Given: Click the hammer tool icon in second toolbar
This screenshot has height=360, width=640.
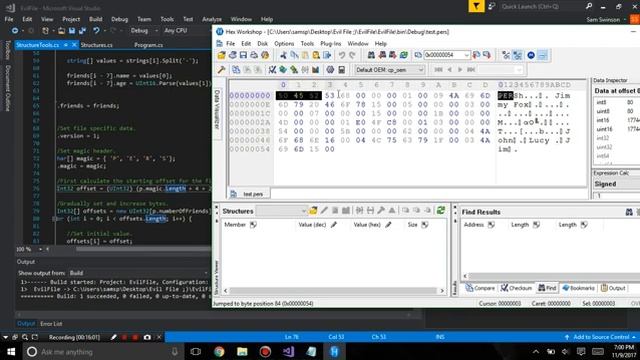Looking at the screenshot, I should (222, 70).
